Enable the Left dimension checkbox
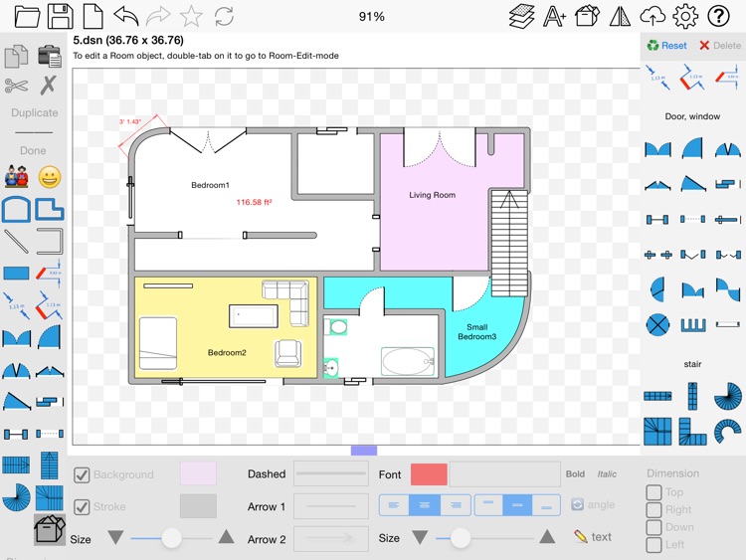The width and height of the screenshot is (746, 560). (653, 545)
